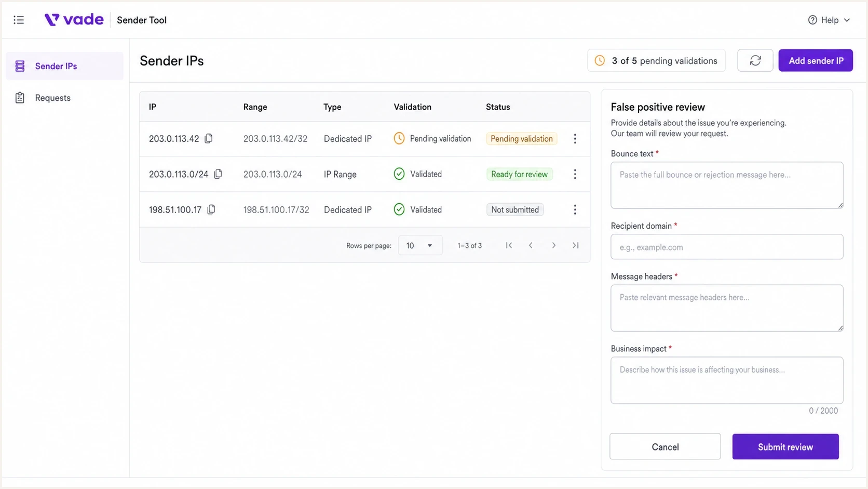868x489 pixels.
Task: Focus the Recipient domain field
Action: point(727,247)
